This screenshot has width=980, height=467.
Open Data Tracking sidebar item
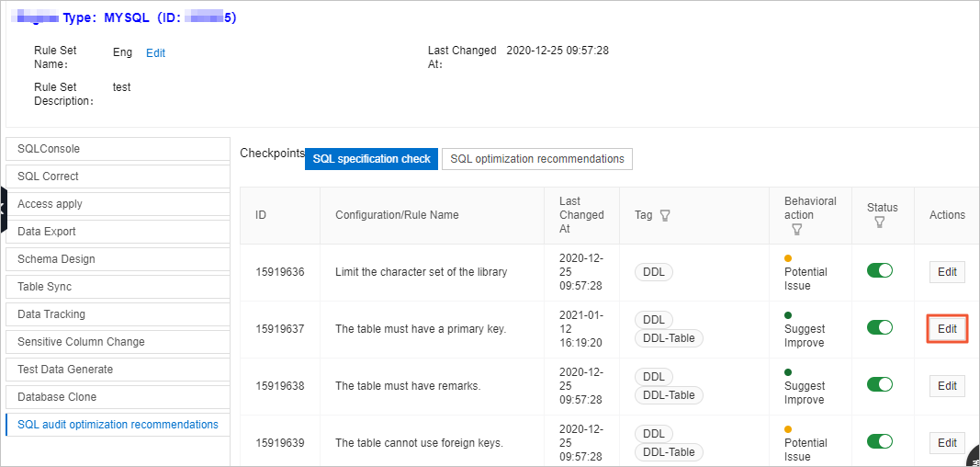click(x=118, y=313)
